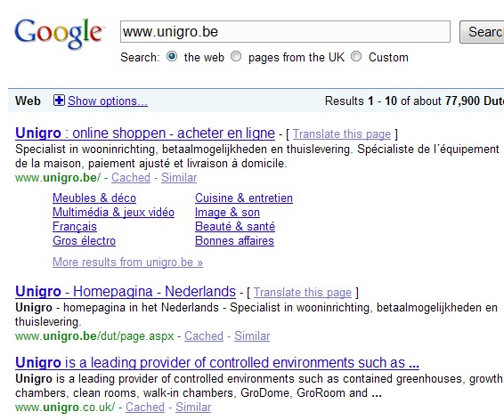
Task: Open Unigro controlled environments result title
Action: click(x=217, y=362)
